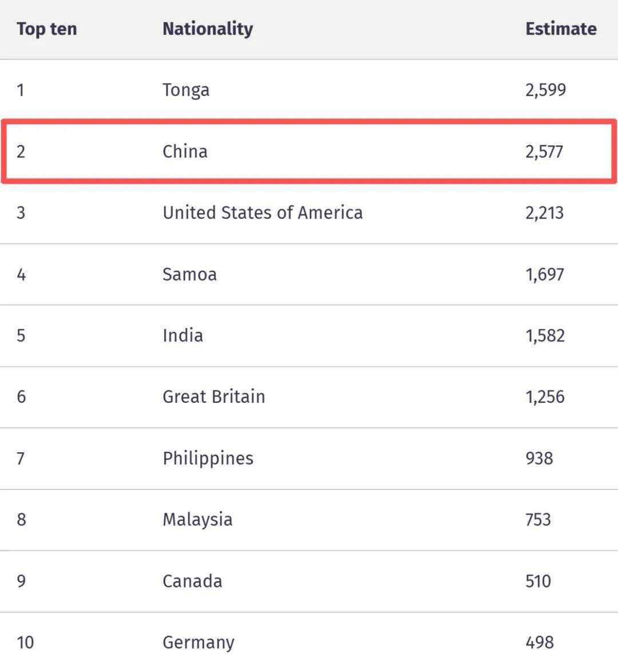Select the Malaysia nationality cell

point(197,520)
